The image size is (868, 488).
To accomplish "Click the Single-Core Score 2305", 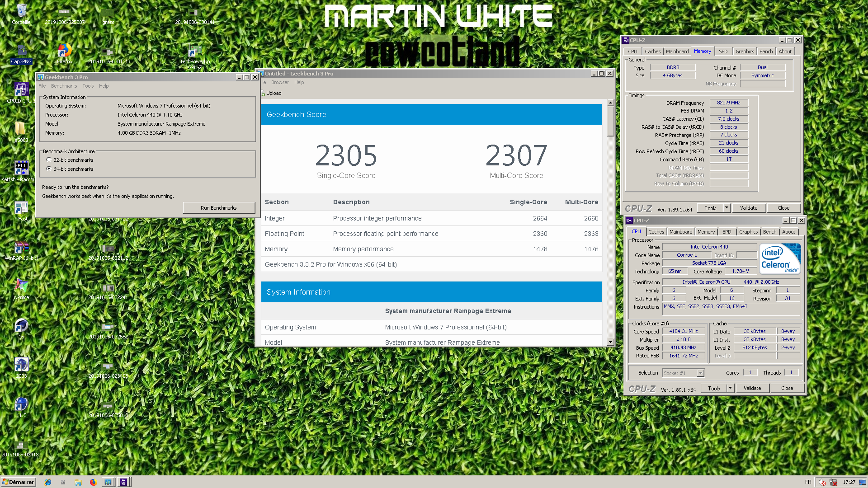I will click(x=346, y=155).
